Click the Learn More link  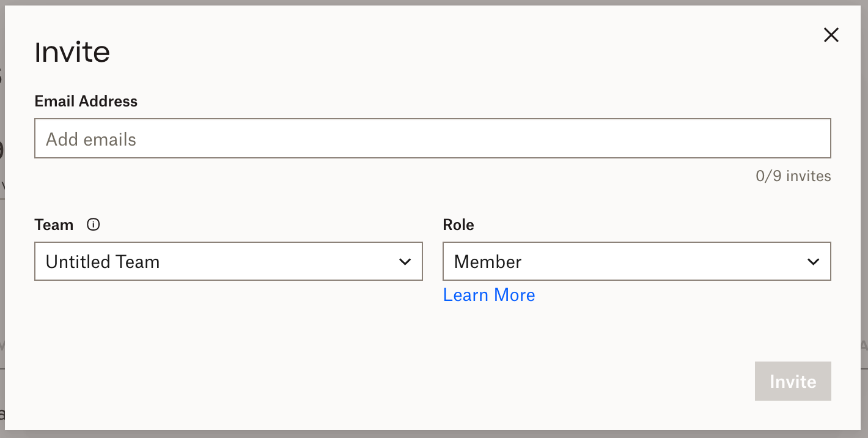tap(489, 295)
